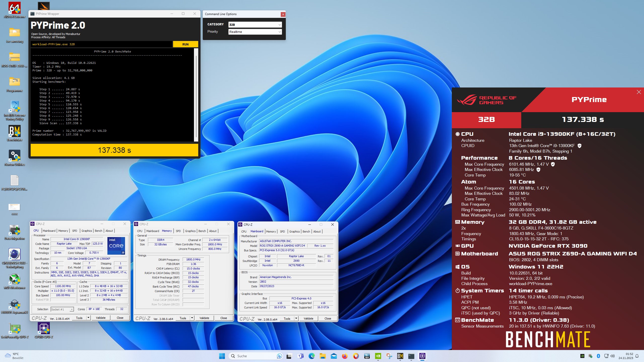
Task: Switch to Memory tab in left CPU-Z
Action: (63, 231)
